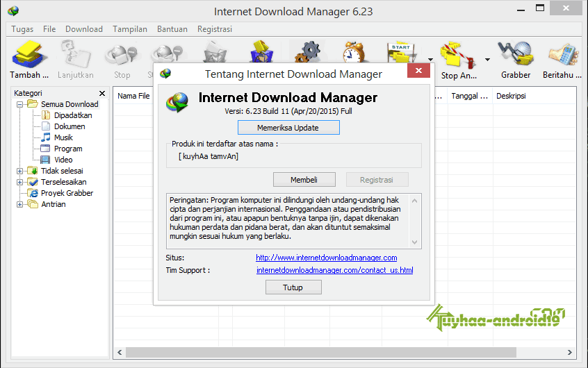Open the Download menu

(84, 29)
